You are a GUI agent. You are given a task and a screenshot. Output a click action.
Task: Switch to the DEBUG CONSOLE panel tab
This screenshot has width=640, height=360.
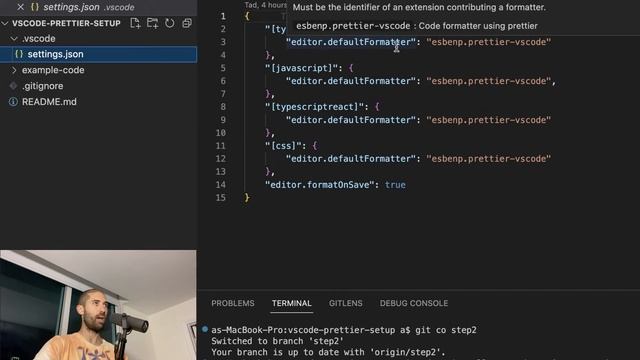tap(413, 303)
